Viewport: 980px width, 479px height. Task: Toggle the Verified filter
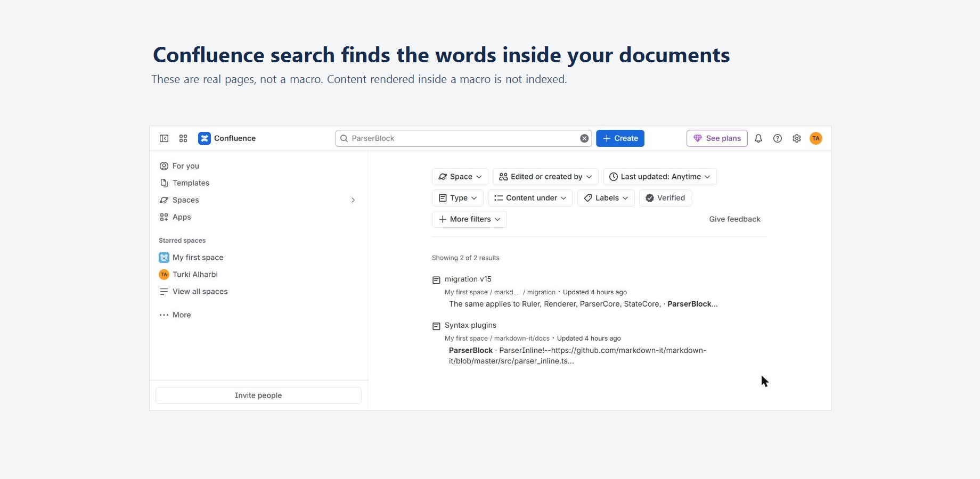665,198
